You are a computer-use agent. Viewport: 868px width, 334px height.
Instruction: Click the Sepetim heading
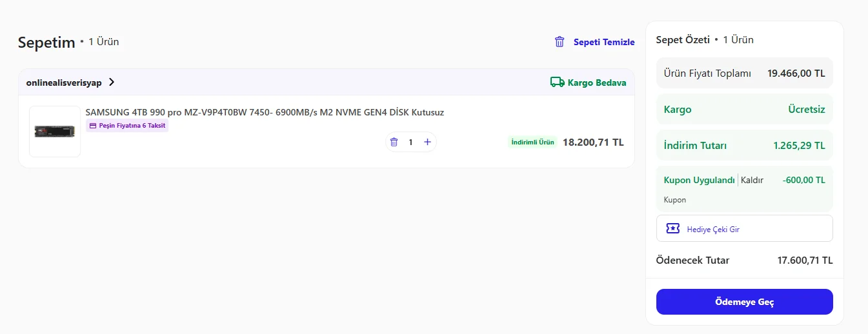click(x=46, y=43)
